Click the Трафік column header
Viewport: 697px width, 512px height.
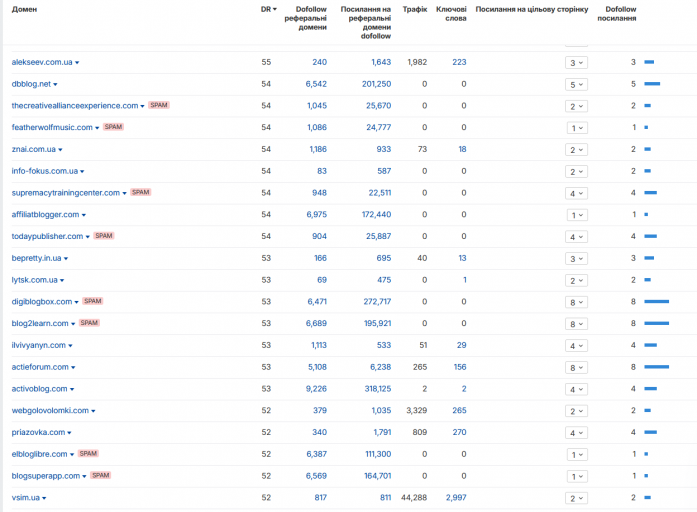(415, 9)
